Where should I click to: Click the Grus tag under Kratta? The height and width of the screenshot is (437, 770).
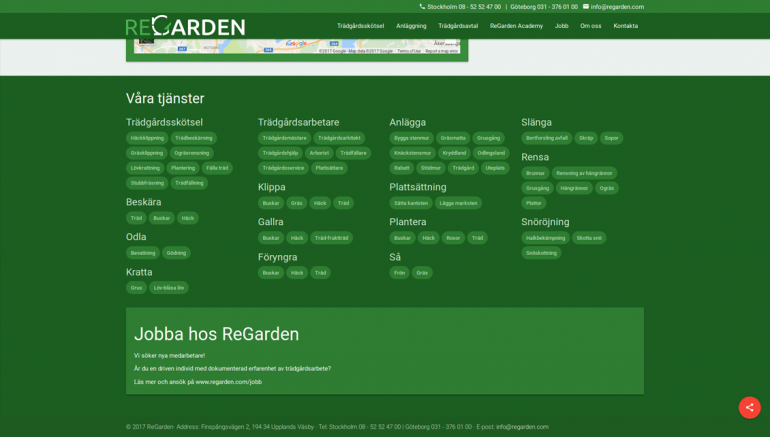coord(137,288)
